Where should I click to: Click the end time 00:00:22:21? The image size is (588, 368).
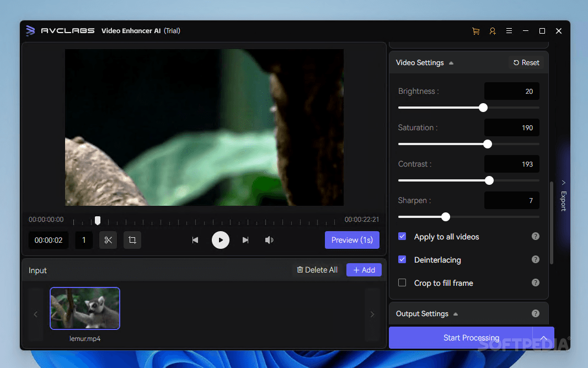[x=362, y=220]
